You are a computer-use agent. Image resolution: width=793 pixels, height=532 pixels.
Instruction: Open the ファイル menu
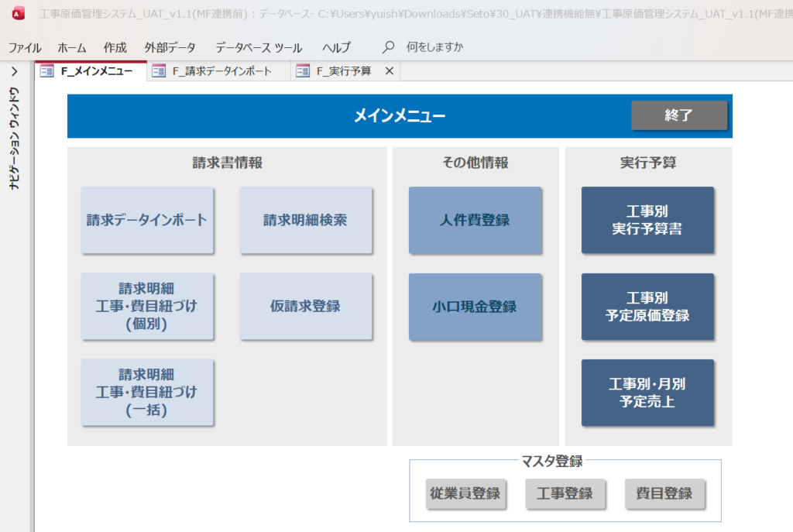tap(25, 47)
